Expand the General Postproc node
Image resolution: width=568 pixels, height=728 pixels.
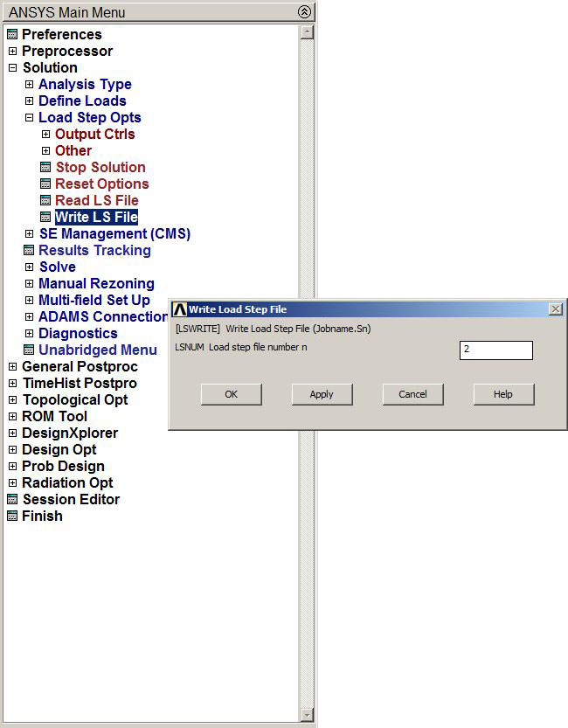[x=12, y=367]
